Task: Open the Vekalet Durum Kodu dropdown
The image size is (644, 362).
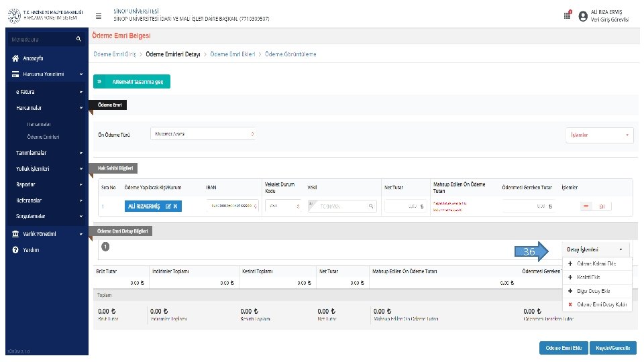Action: coord(283,206)
